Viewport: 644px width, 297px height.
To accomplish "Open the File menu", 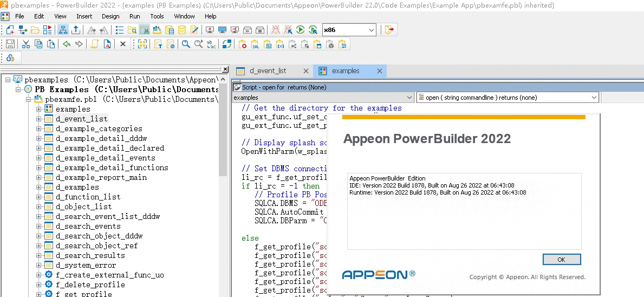I will 19,16.
